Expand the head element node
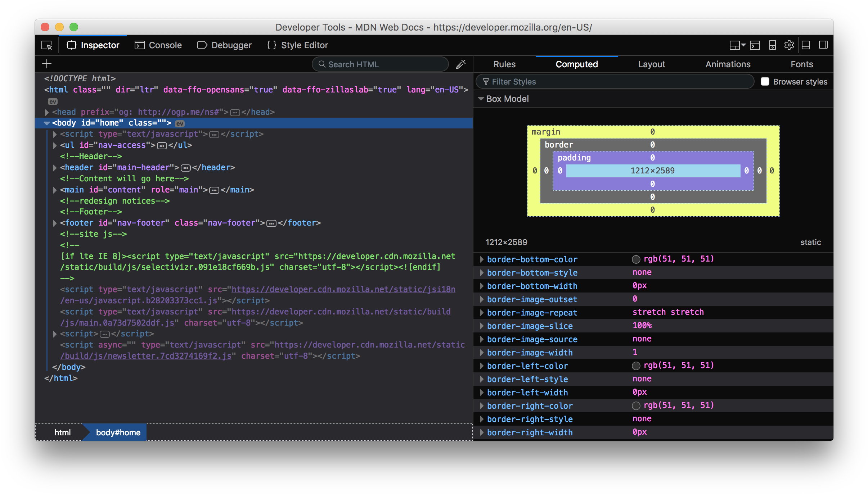 point(47,112)
